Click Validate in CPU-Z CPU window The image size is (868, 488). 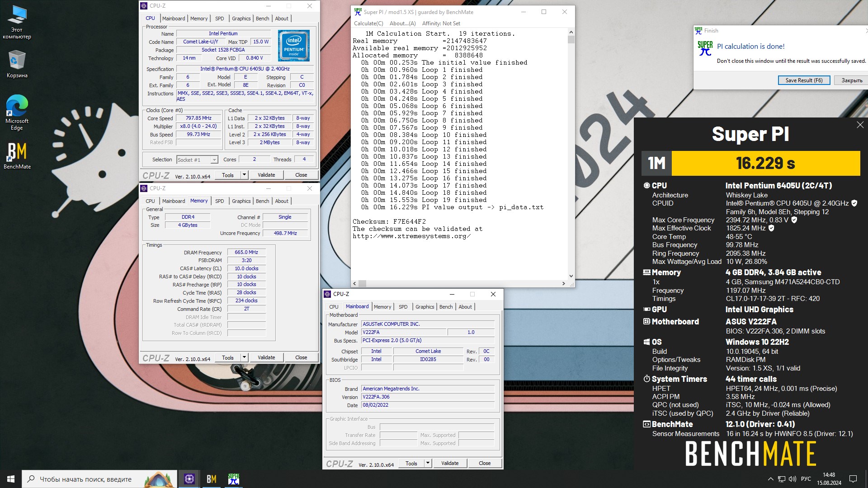266,175
